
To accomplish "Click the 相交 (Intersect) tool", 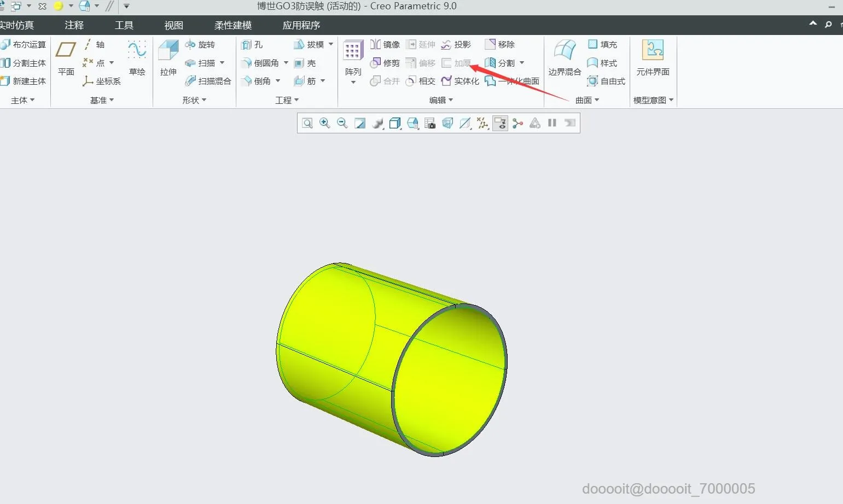I will [421, 81].
